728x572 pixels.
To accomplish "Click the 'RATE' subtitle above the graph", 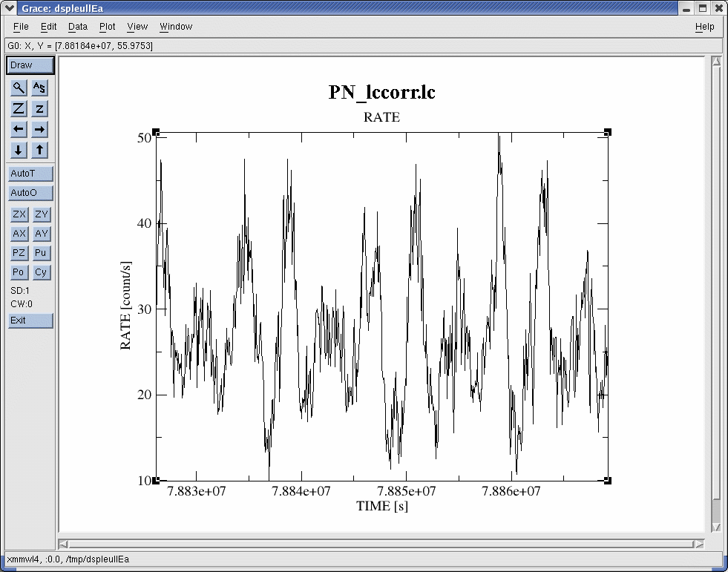I will coord(381,117).
